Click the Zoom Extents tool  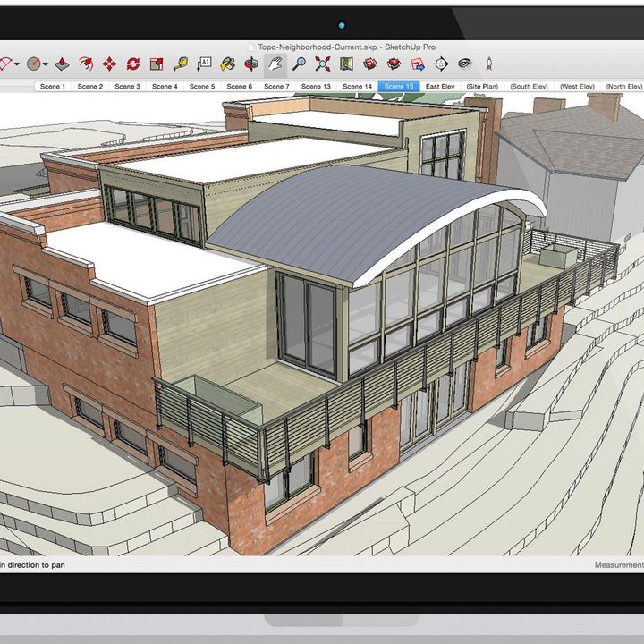click(x=323, y=64)
